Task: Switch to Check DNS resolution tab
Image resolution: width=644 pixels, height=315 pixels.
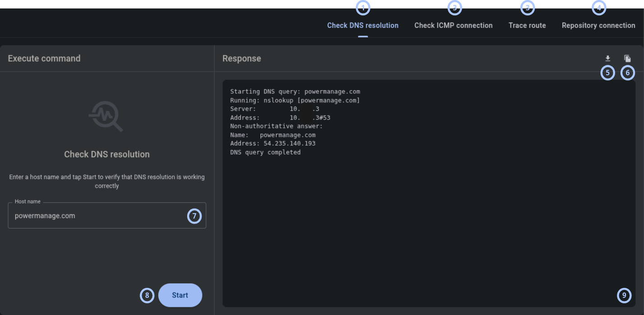Action: pyautogui.click(x=363, y=26)
